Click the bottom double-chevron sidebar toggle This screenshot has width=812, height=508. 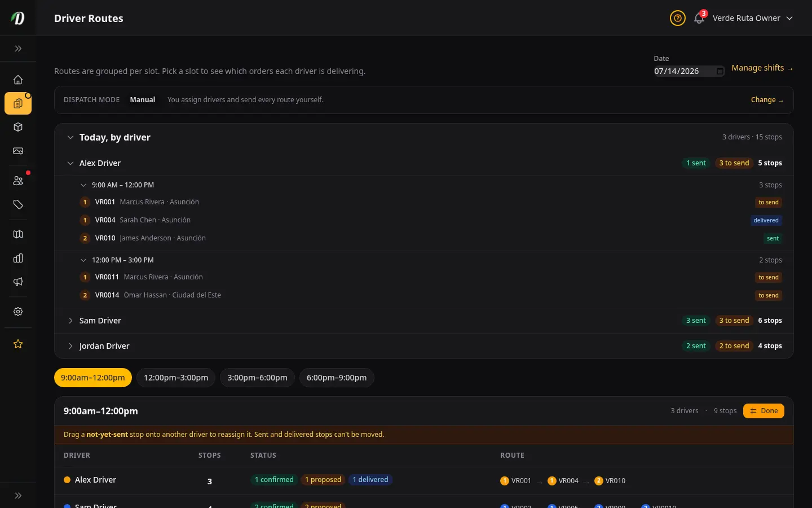[18, 496]
